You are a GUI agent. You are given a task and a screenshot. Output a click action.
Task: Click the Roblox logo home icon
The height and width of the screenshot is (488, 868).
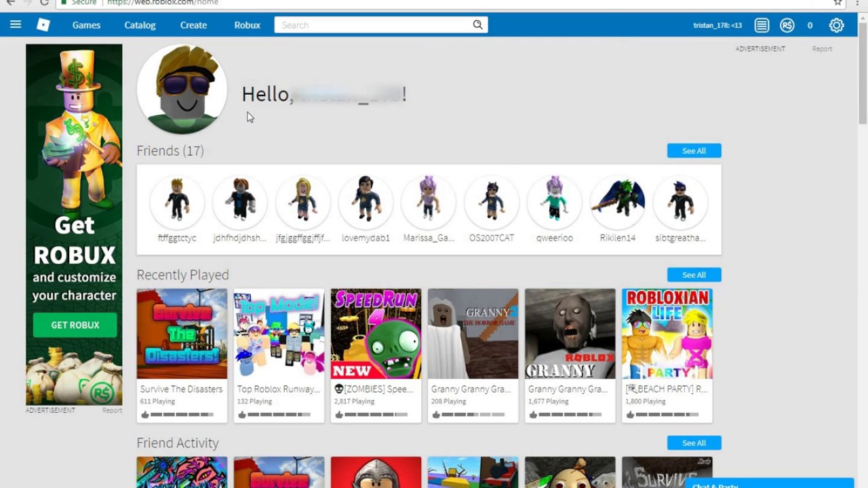[43, 25]
